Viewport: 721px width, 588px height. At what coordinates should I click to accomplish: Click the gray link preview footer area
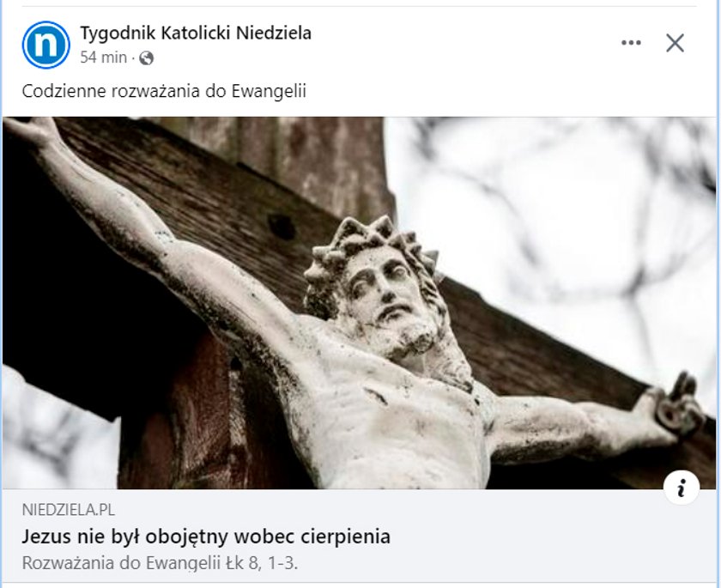click(x=359, y=536)
